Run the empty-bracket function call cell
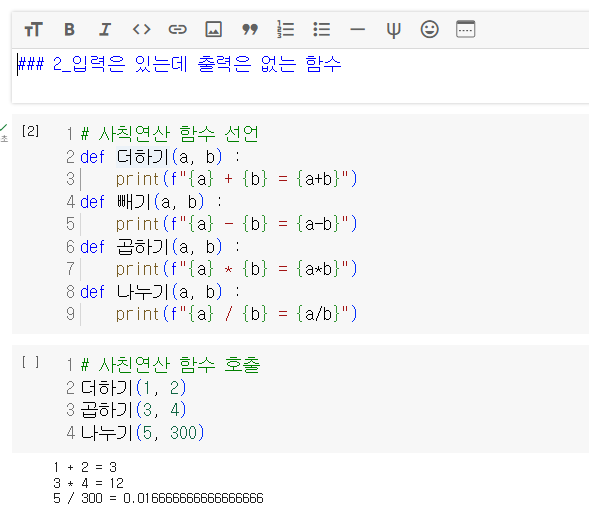Image resolution: width=589 pixels, height=517 pixels. point(30,362)
